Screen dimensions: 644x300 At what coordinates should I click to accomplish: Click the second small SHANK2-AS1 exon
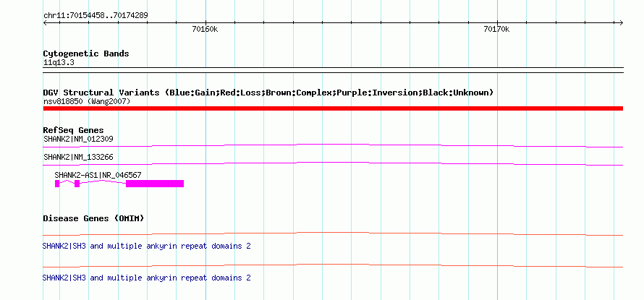[77, 184]
